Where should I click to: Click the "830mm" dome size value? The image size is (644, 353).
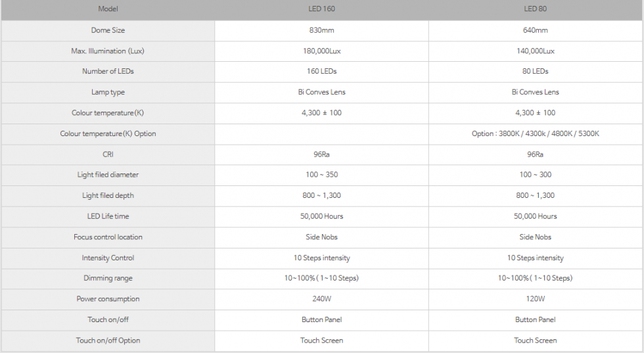[321, 30]
